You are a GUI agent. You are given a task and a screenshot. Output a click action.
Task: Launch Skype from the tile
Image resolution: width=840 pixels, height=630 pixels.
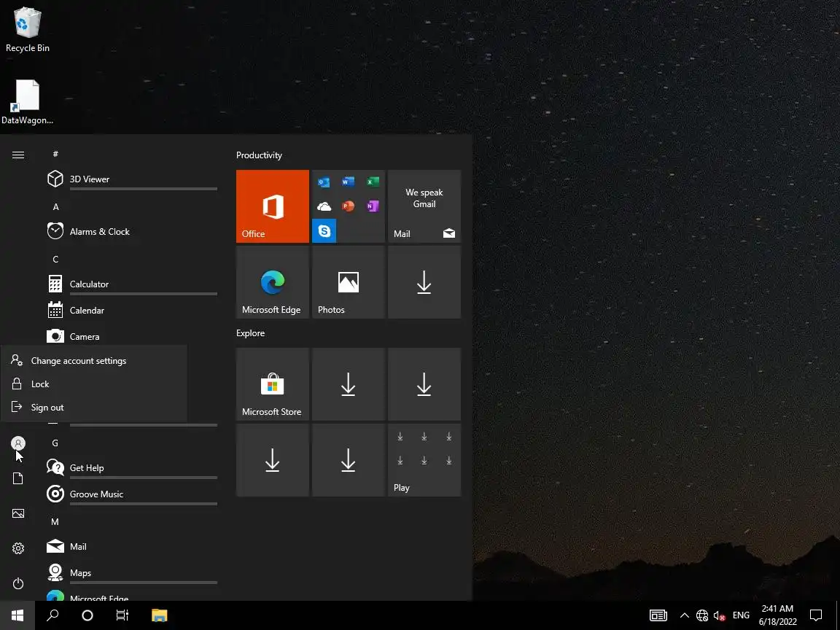click(324, 231)
